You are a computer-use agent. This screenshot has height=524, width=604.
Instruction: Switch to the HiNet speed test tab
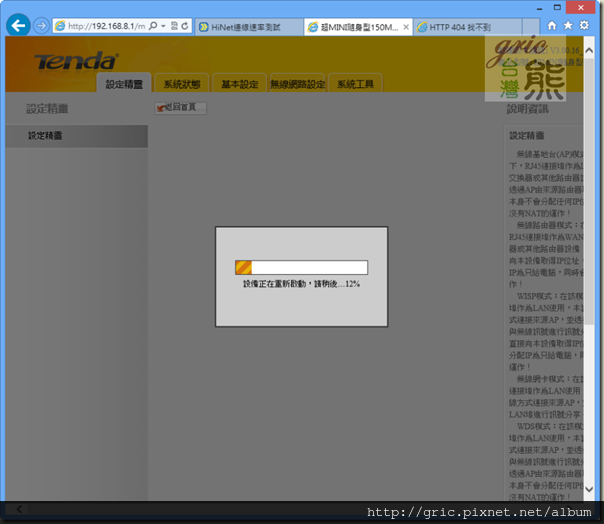click(249, 27)
